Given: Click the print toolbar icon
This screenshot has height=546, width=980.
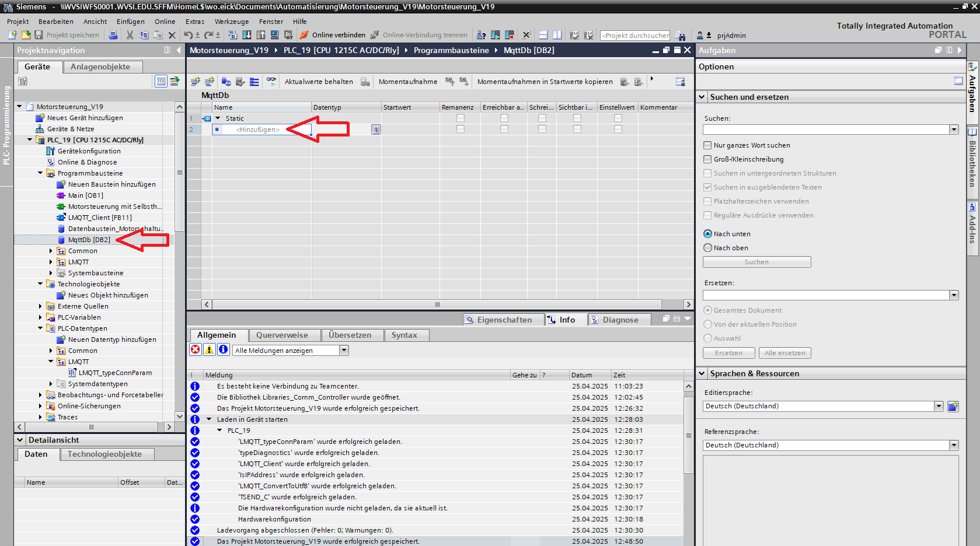Looking at the screenshot, I should (x=113, y=35).
